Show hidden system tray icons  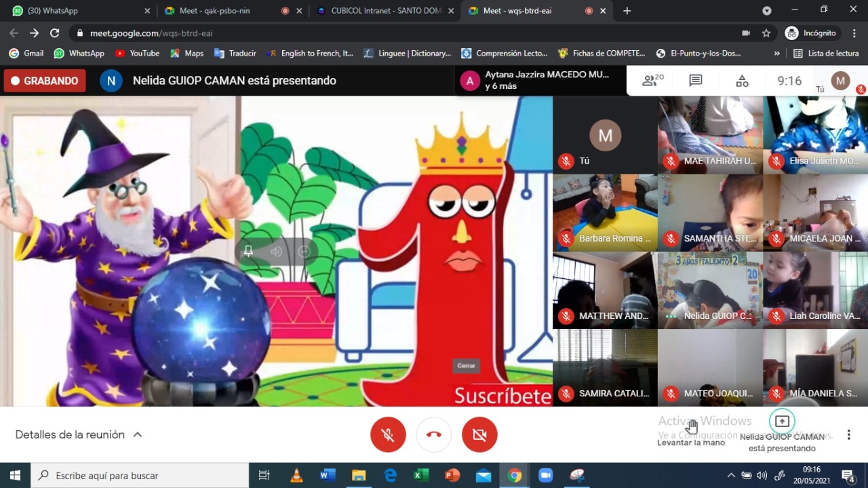click(x=731, y=475)
